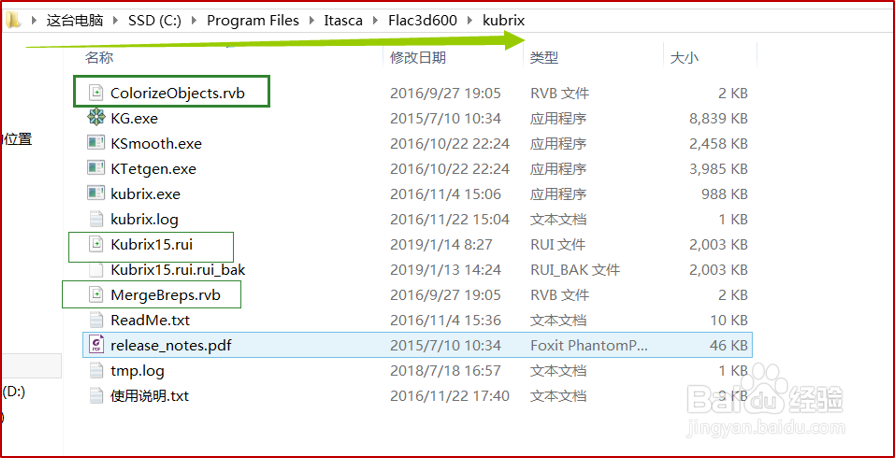Select the file named Kubrix15.rui.rui_bak
This screenshot has width=895, height=458.
point(178,270)
